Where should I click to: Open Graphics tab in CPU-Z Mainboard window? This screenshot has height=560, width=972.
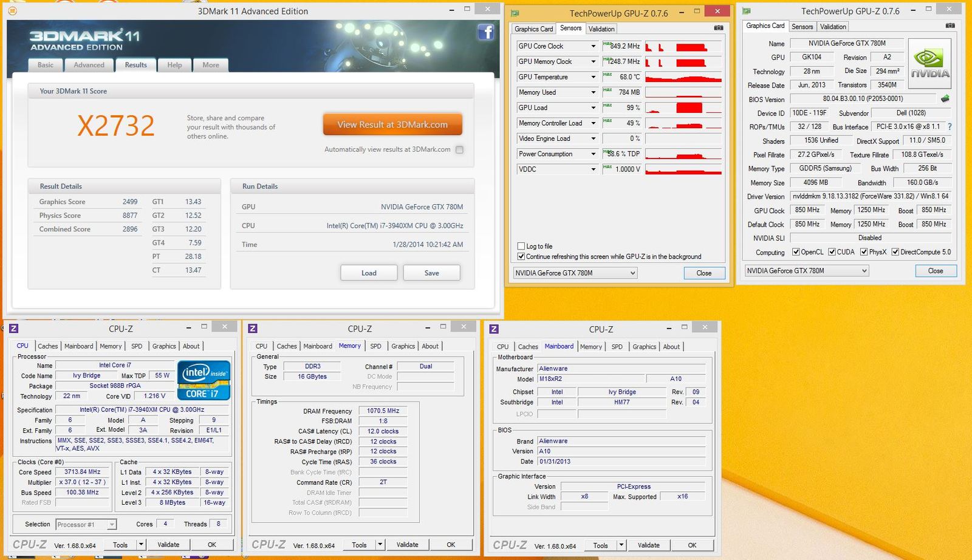point(645,347)
